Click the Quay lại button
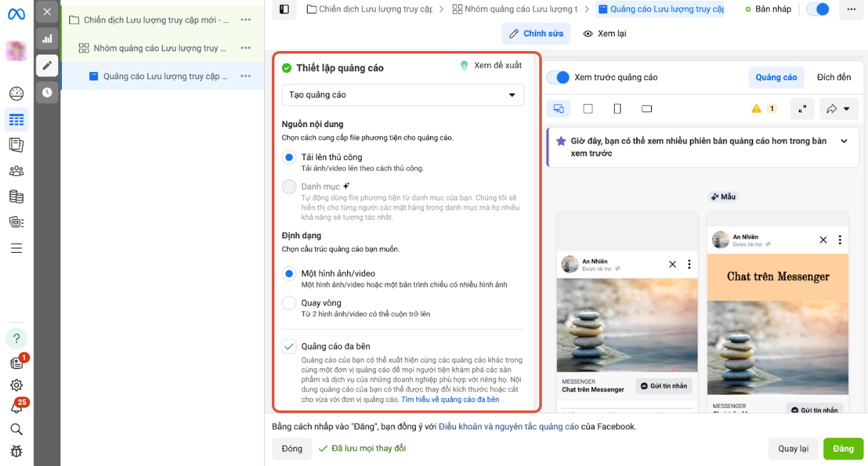Screen dimensions: 868x466 coord(793,449)
